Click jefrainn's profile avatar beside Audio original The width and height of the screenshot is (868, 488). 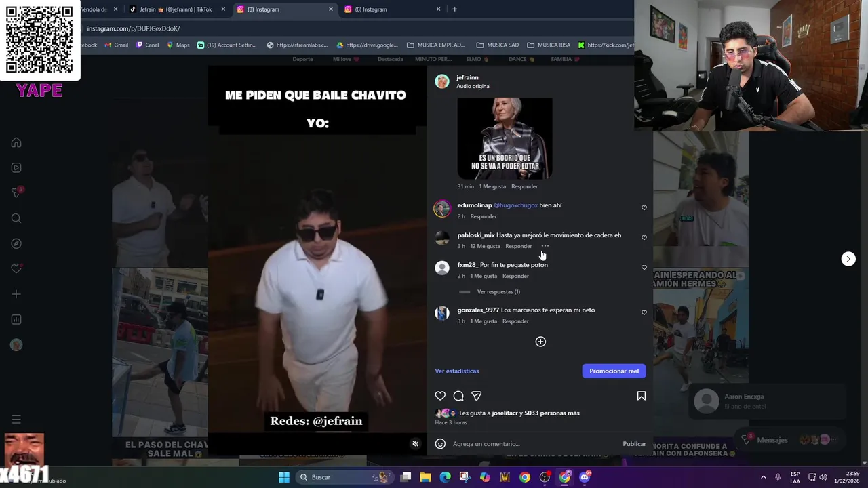(442, 81)
